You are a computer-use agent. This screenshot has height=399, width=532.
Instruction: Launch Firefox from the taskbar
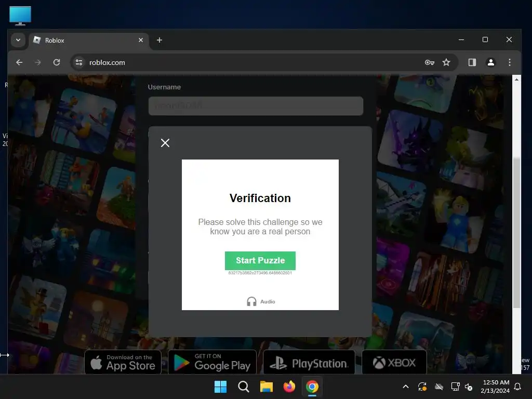coord(289,387)
